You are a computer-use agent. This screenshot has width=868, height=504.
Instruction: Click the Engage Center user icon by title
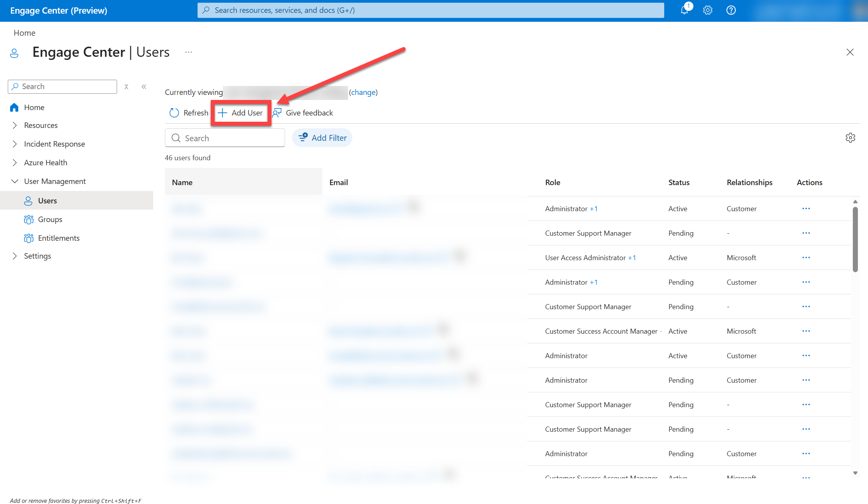(14, 53)
